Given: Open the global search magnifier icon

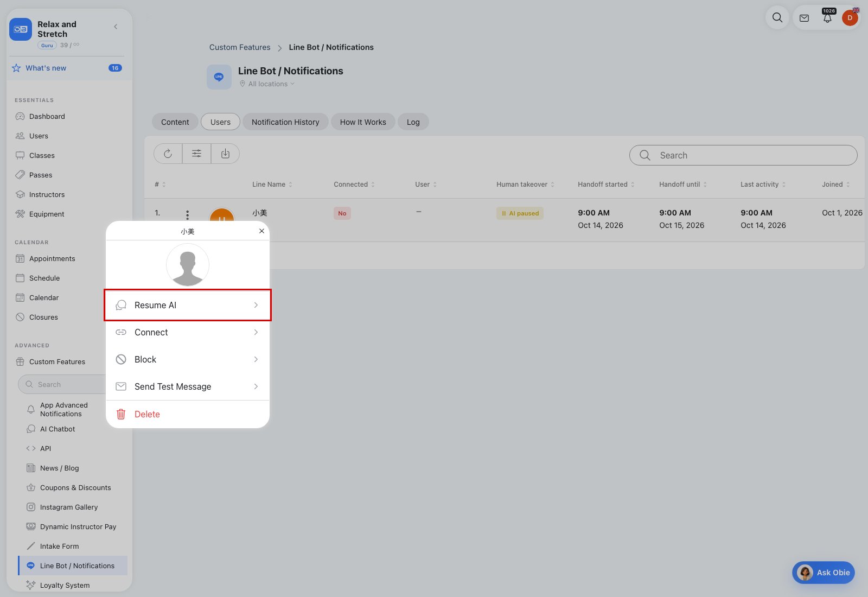Looking at the screenshot, I should 777,18.
